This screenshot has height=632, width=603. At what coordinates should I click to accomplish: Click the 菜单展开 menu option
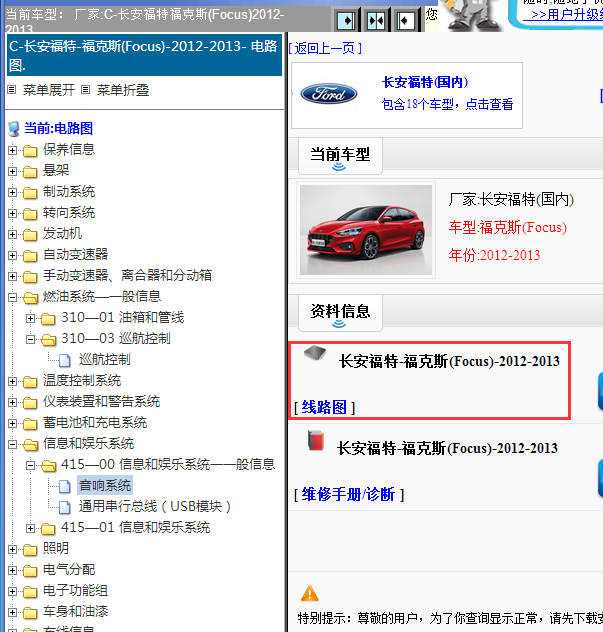coord(48,89)
